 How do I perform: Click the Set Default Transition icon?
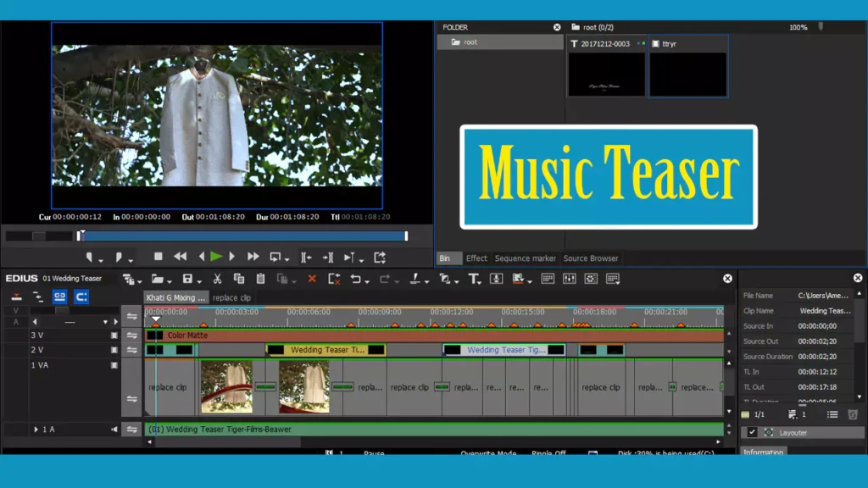[444, 279]
